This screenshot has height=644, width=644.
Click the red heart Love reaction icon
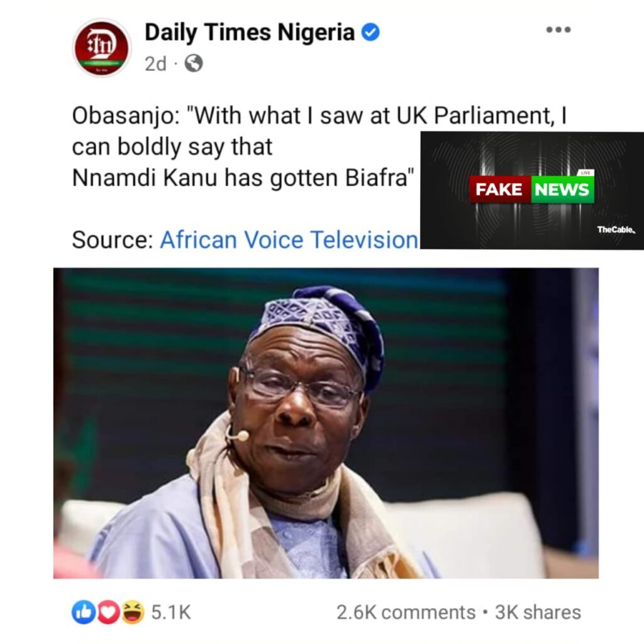(108, 612)
